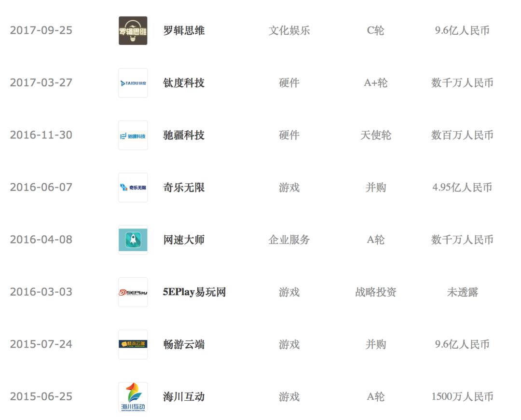Open the 海川互动 company name link
This screenshot has width=521, height=420.
[x=184, y=396]
